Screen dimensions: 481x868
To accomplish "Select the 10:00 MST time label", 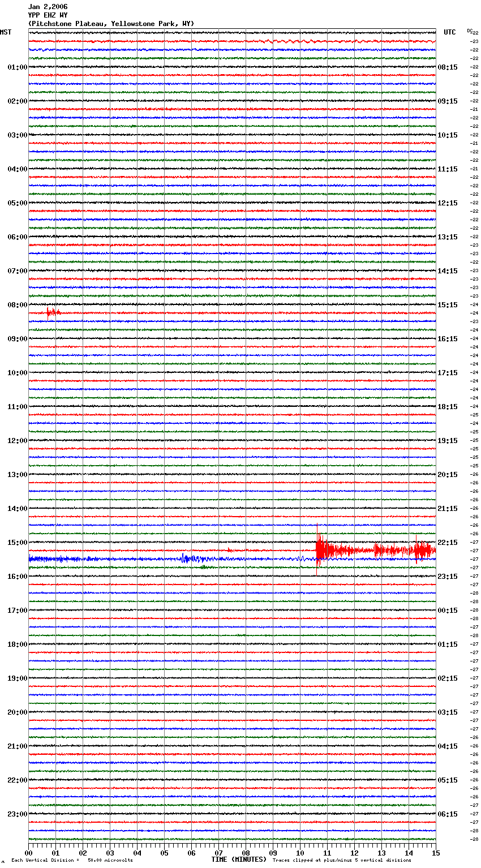I will 18,373.
